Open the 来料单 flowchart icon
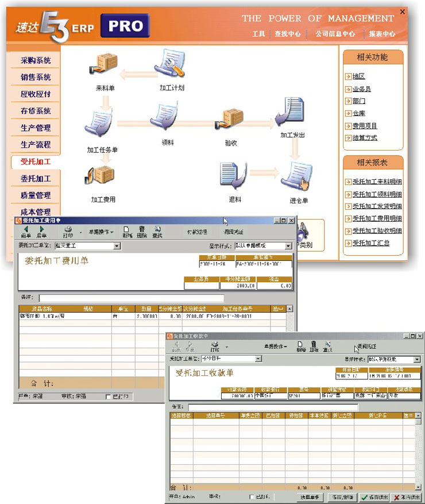Image resolution: width=425 pixels, height=504 pixels. pos(103,64)
